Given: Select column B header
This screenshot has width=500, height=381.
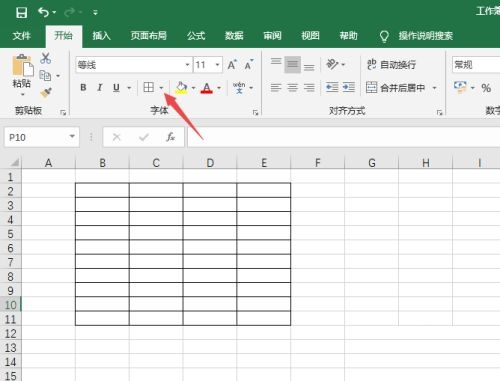Looking at the screenshot, I should (102, 163).
